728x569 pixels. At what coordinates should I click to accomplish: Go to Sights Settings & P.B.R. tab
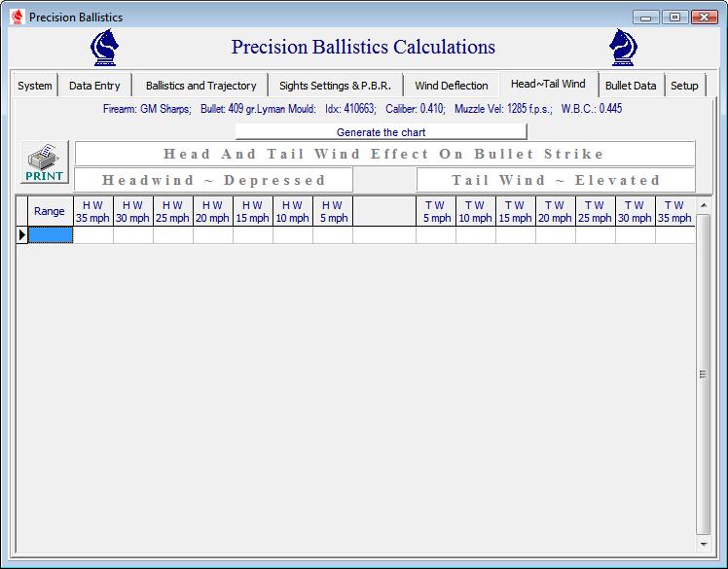335,86
